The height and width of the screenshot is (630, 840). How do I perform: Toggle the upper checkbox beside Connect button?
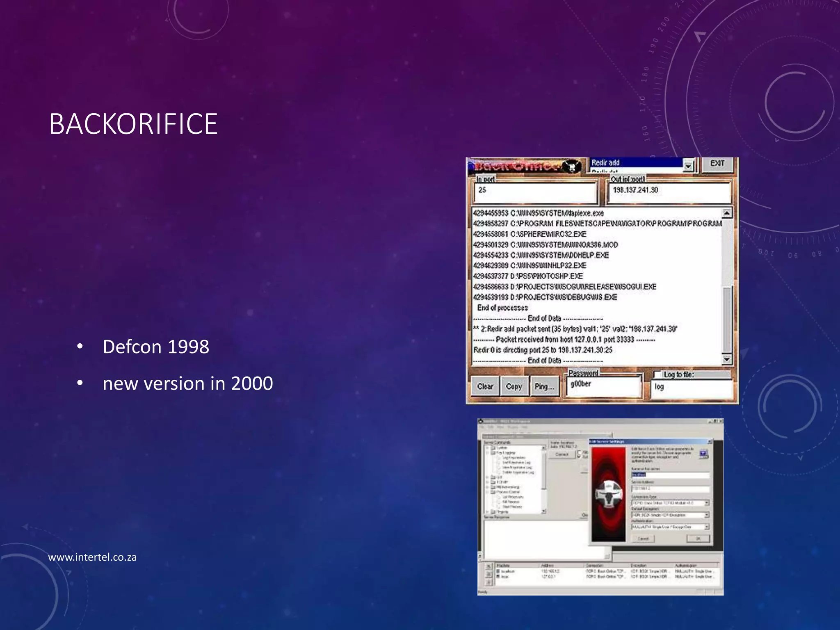(x=579, y=452)
